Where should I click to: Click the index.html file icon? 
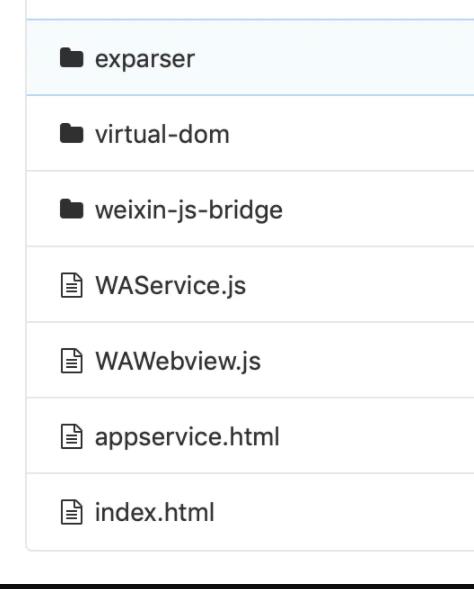coord(71,512)
